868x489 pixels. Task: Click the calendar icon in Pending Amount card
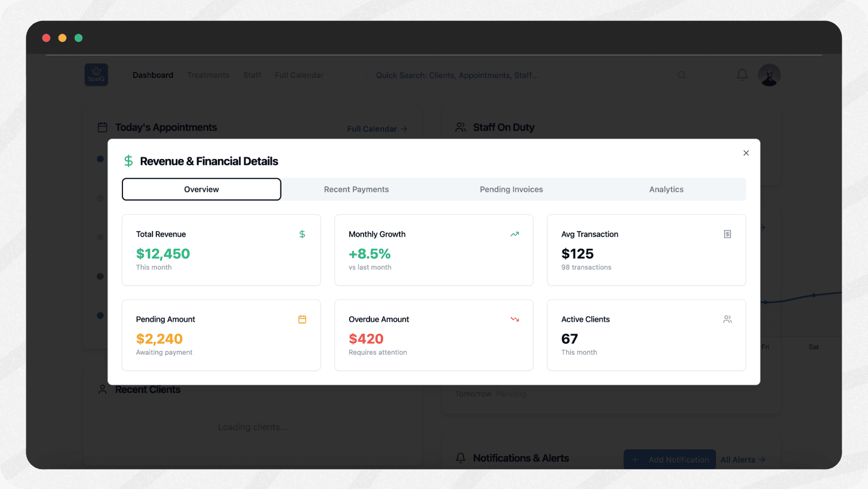tap(302, 319)
